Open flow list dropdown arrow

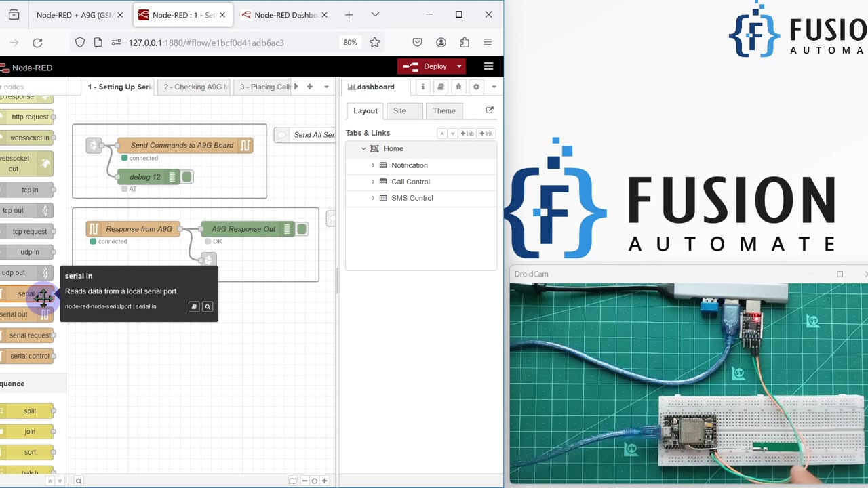[326, 87]
